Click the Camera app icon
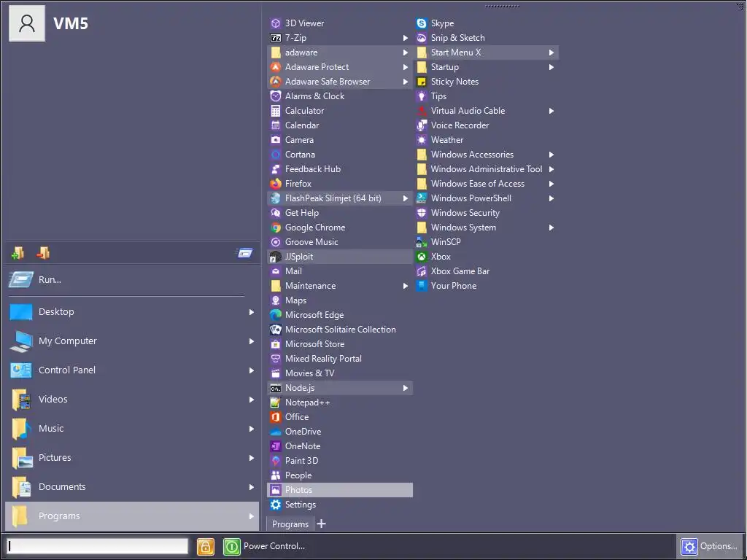 pyautogui.click(x=275, y=139)
